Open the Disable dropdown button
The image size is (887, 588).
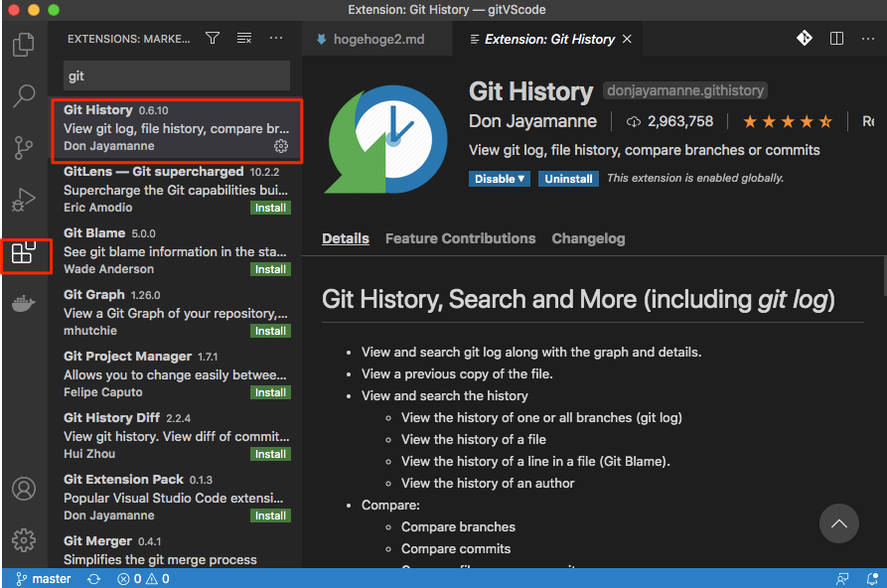click(499, 179)
